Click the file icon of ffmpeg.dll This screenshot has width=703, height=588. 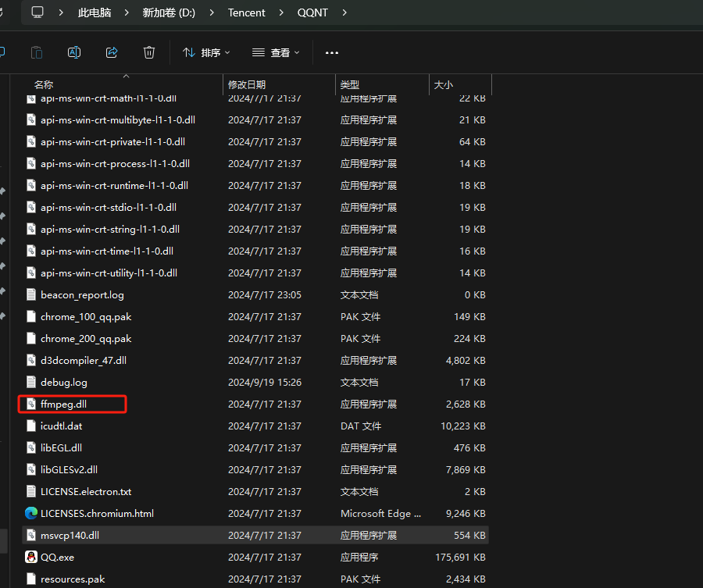31,404
